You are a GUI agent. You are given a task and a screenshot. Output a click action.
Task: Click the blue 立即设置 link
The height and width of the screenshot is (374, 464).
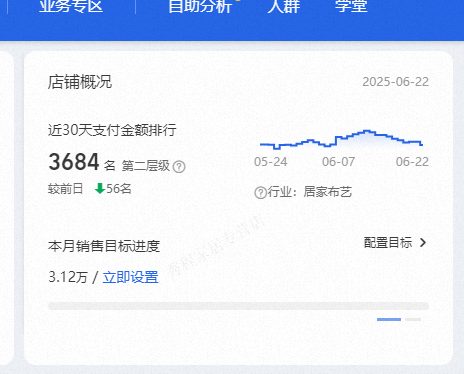pos(130,277)
